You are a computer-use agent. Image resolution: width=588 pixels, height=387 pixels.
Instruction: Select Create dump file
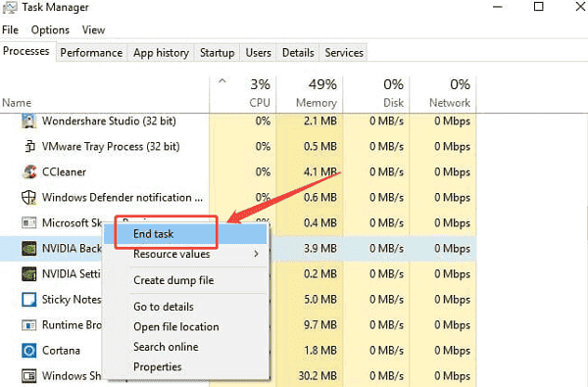[x=185, y=280]
